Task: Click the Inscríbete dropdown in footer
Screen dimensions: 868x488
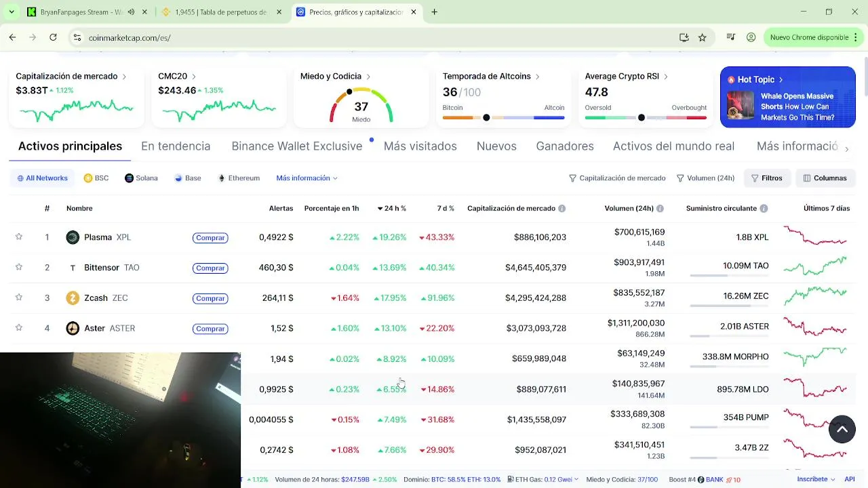Action: pyautogui.click(x=816, y=479)
